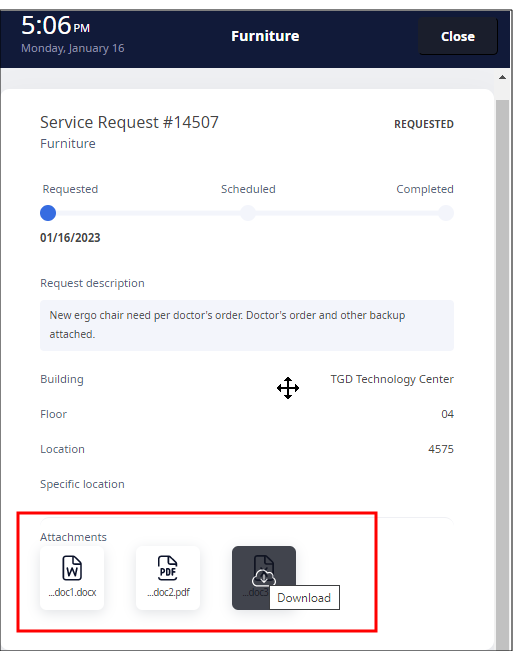Image resolution: width=522 pixels, height=651 pixels.
Task: Click the Service Request #14507 heading
Action: [x=129, y=122]
